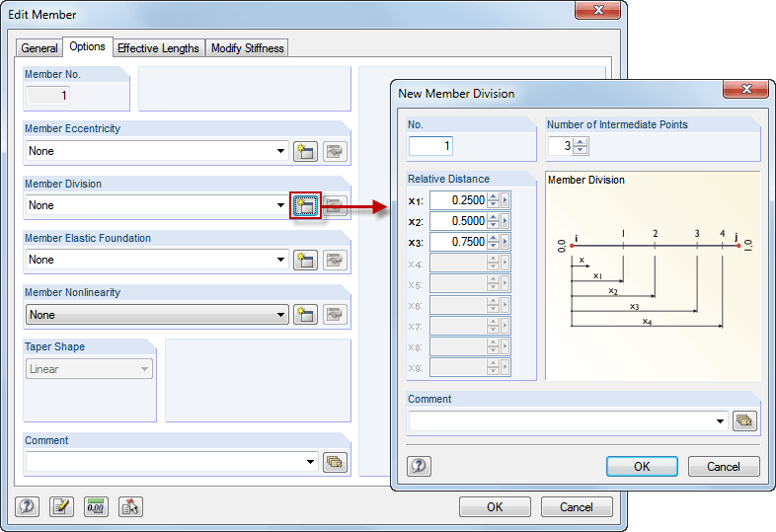Select the Options tab
The width and height of the screenshot is (776, 532).
coord(87,46)
